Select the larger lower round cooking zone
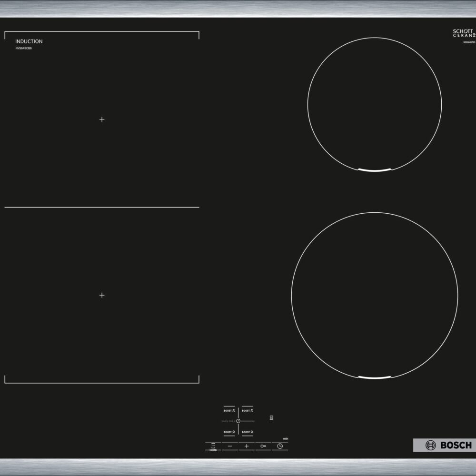 click(x=375, y=296)
